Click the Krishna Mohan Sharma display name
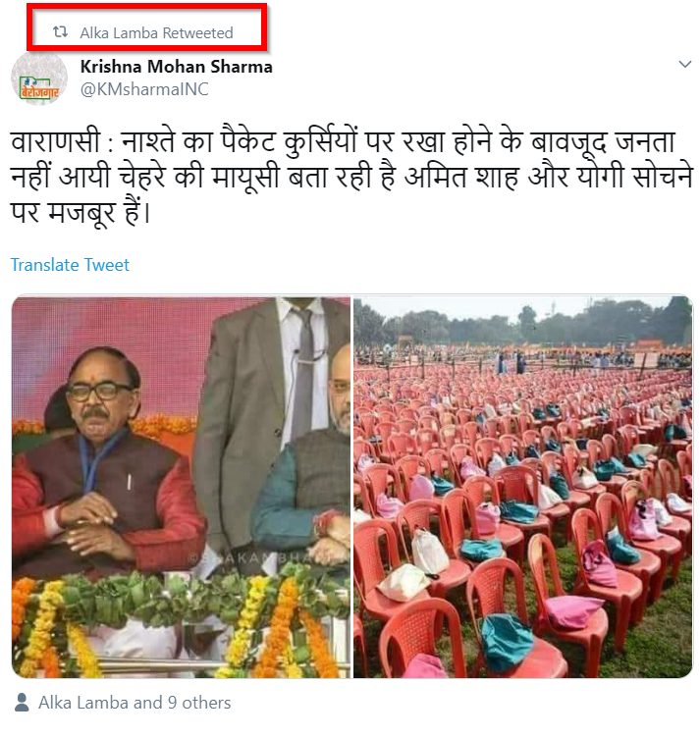This screenshot has width=700, height=738. pyautogui.click(x=176, y=67)
